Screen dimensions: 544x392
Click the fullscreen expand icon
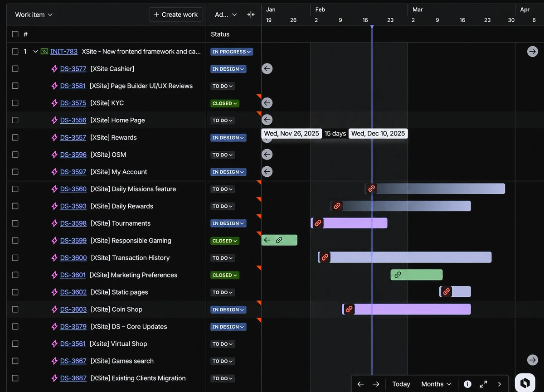[x=484, y=384]
